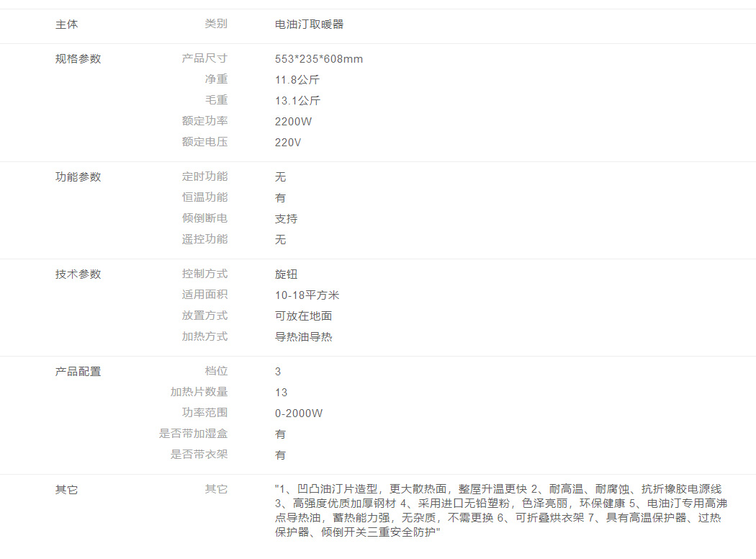Click the 10-18平方米 applicable area value
The image size is (756, 559).
point(307,295)
